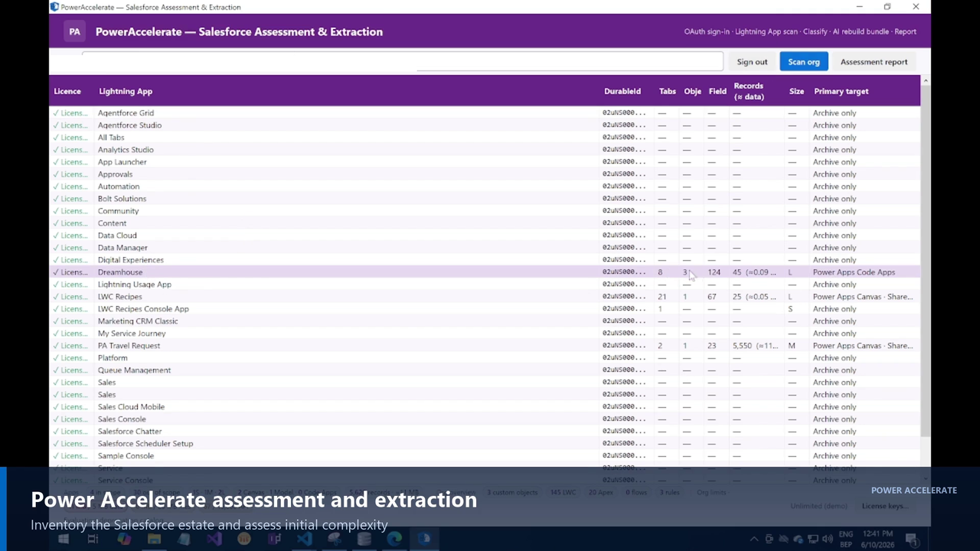
Task: Launch Visual Studio Code from the taskbar
Action: pyautogui.click(x=304, y=539)
